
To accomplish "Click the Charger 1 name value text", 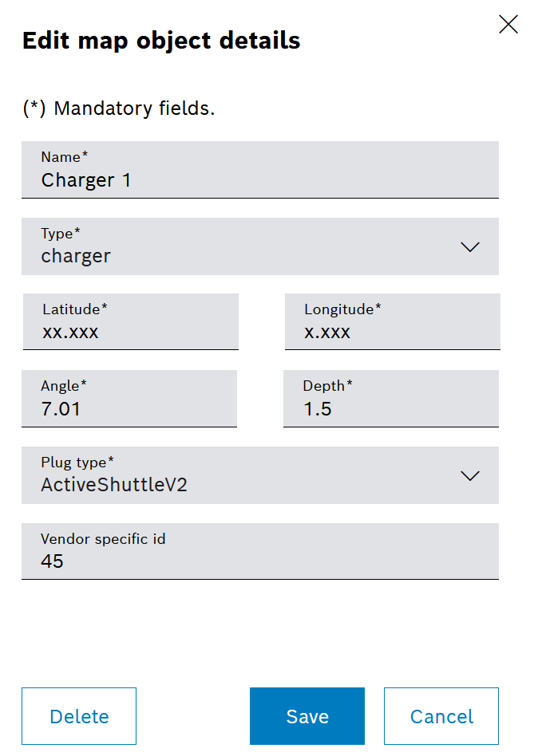I will [86, 180].
